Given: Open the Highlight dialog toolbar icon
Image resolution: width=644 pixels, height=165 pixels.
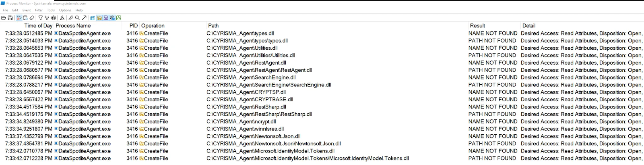Looking at the screenshot, I should coord(47,18).
